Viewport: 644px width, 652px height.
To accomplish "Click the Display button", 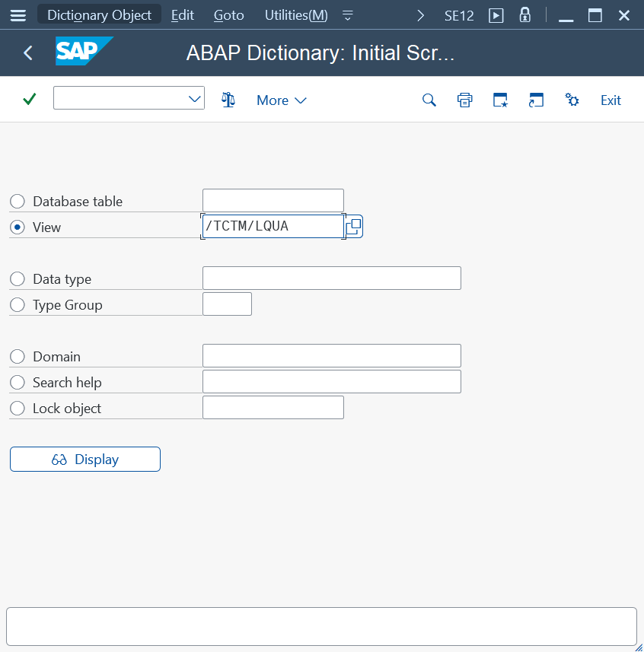I will click(x=85, y=460).
